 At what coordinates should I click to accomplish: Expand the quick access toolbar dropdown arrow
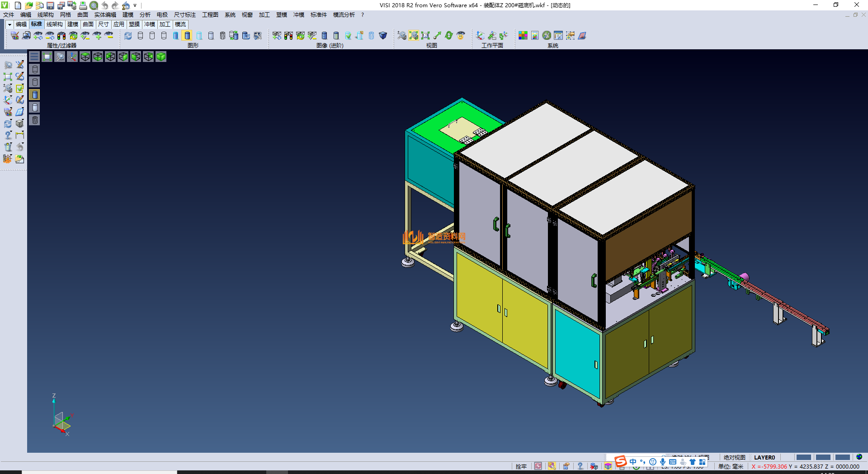pyautogui.click(x=135, y=6)
